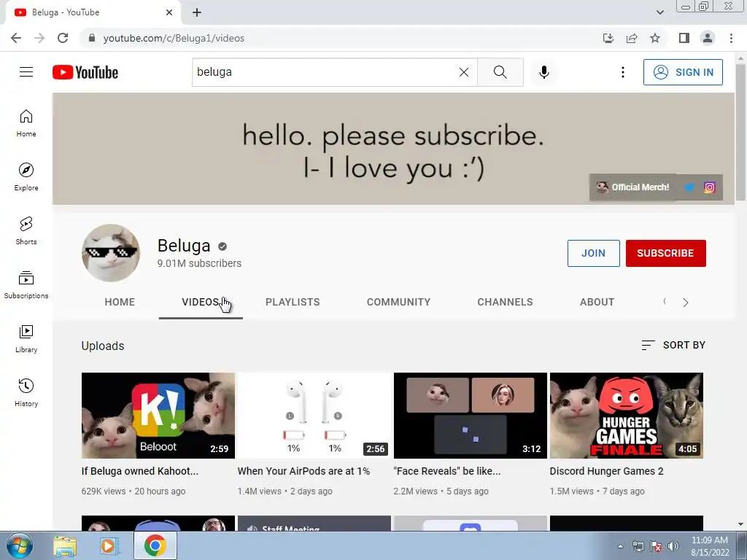Screen dimensions: 747x560
Task: Click the Beluga channel avatar
Action: (x=111, y=253)
